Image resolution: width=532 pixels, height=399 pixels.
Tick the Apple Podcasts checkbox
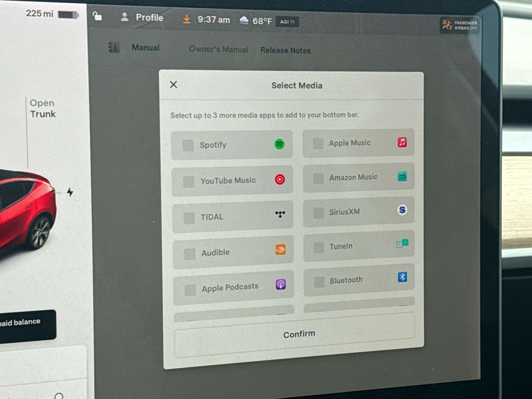click(x=191, y=290)
